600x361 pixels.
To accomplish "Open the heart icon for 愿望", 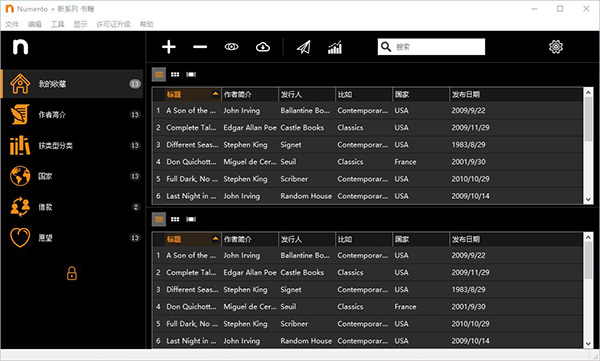I will (20, 238).
